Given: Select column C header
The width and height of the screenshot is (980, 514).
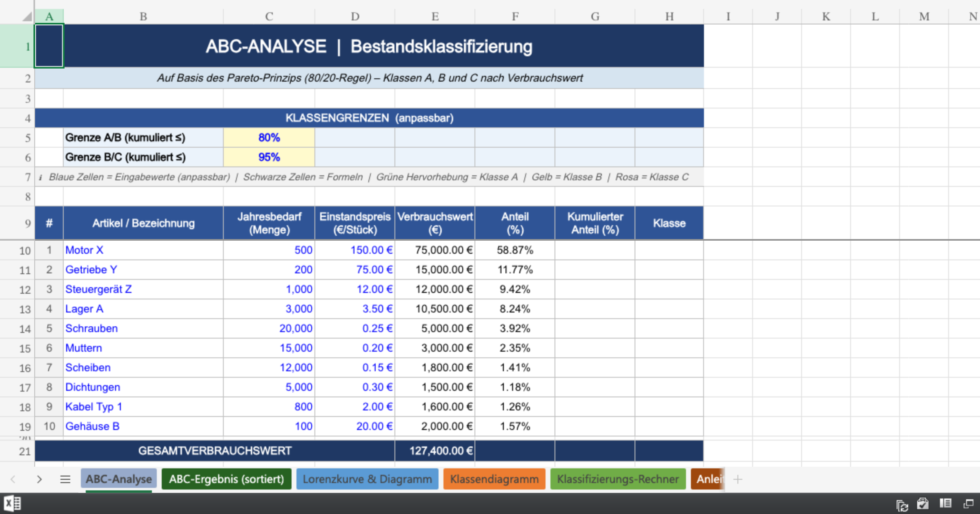Looking at the screenshot, I should (269, 16).
